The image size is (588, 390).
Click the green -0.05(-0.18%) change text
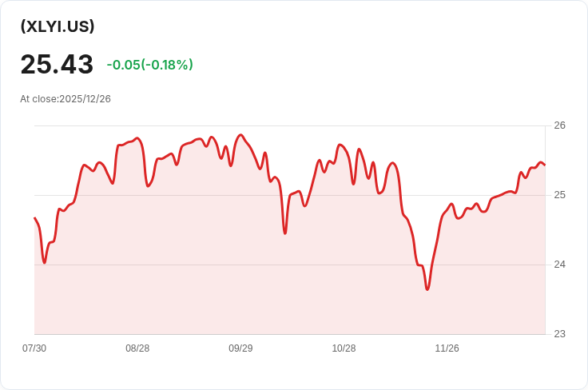coord(150,65)
